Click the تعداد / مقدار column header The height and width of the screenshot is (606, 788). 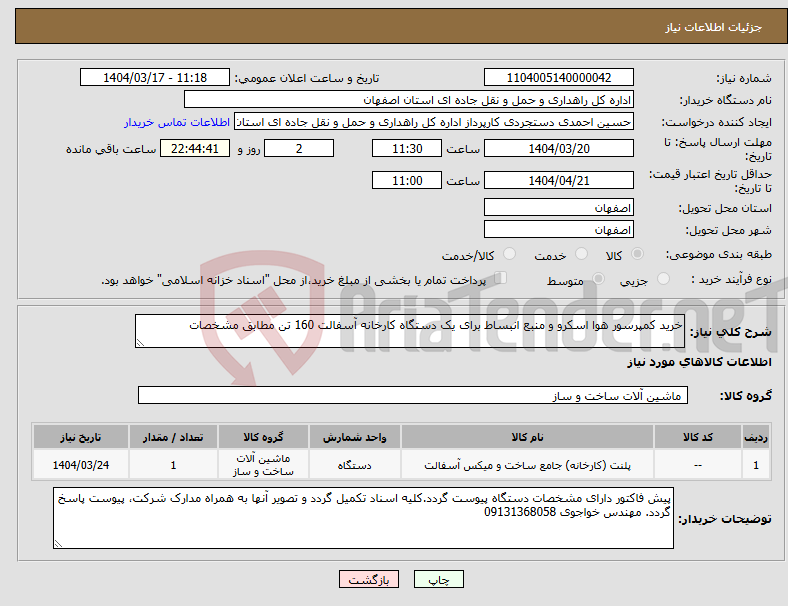coord(173,437)
